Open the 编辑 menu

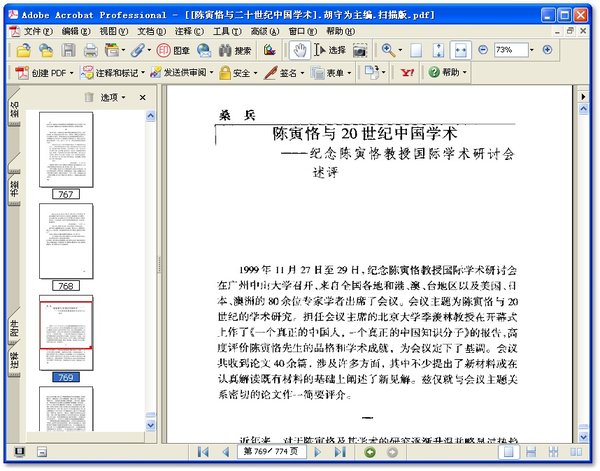point(76,31)
